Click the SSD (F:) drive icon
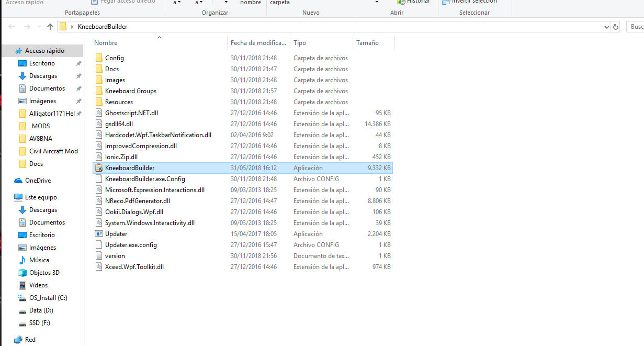The height and width of the screenshot is (346, 644). 22,323
